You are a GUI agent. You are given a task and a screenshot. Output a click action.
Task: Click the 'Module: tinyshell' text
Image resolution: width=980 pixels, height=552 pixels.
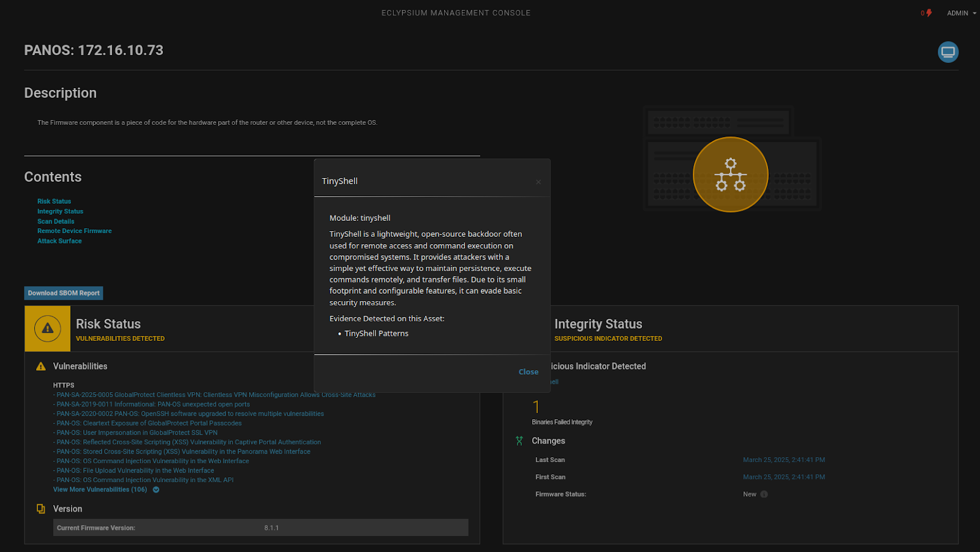point(360,218)
